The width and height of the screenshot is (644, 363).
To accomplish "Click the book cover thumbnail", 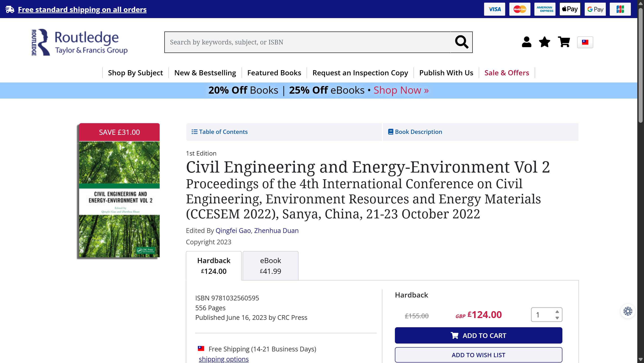I will pos(119,199).
